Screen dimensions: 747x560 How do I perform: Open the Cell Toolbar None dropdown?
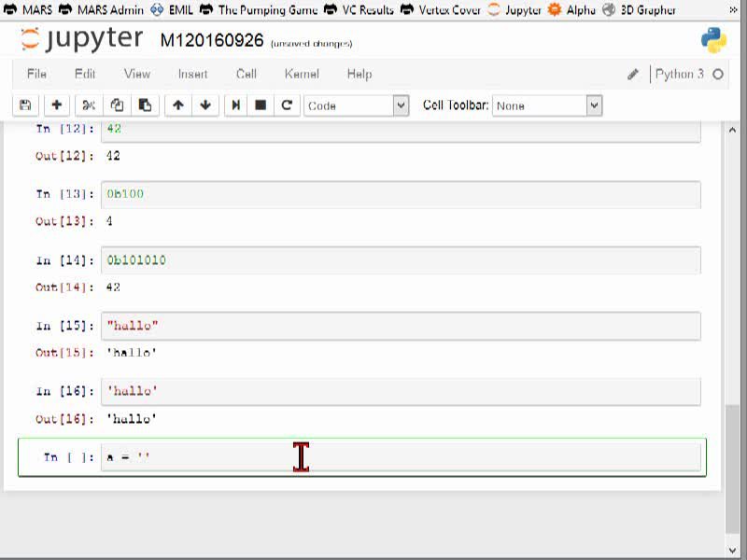pyautogui.click(x=547, y=105)
